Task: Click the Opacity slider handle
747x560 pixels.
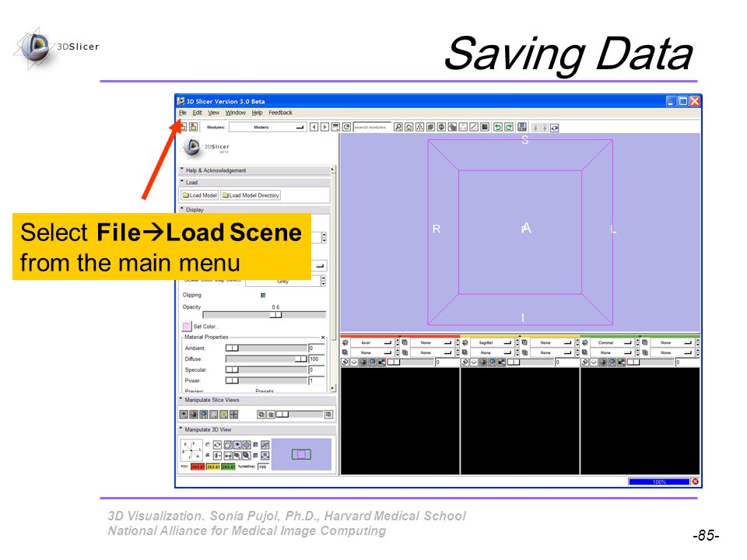Action: (275, 315)
